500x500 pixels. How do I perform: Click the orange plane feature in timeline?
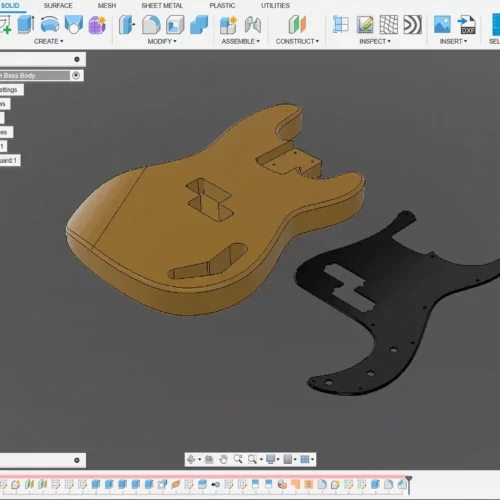click(176, 484)
